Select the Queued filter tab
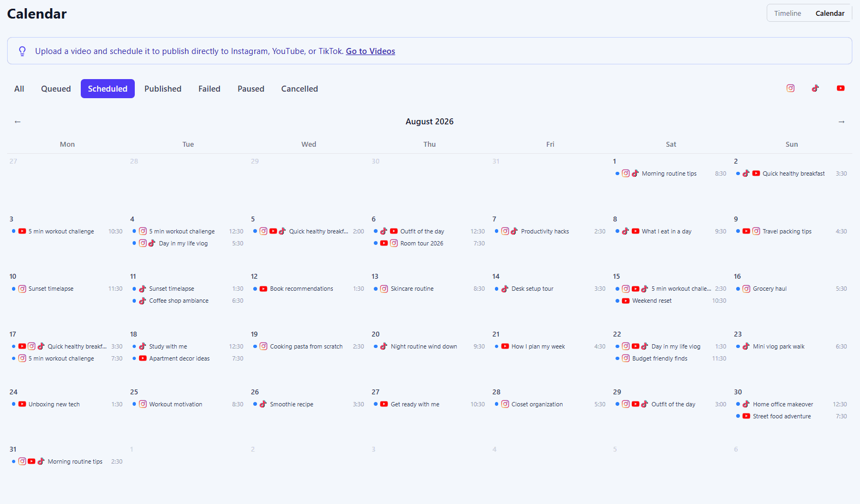This screenshot has height=504, width=860. click(56, 89)
